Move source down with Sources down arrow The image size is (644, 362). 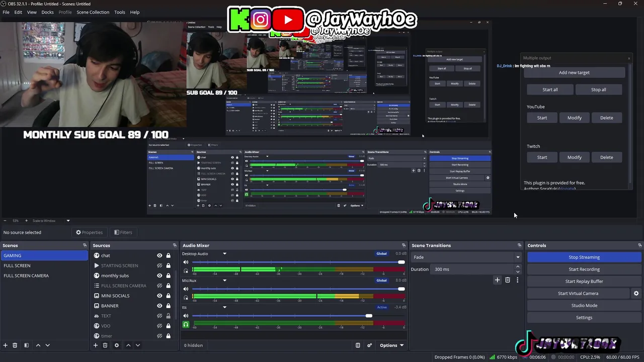click(138, 345)
